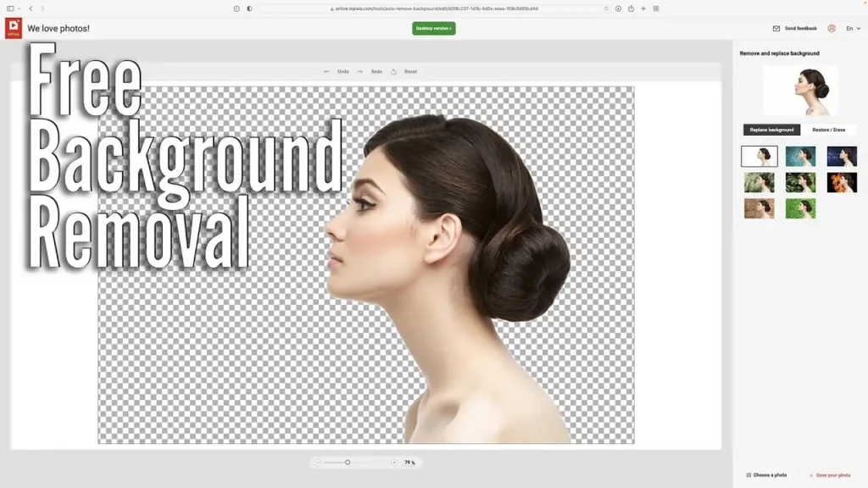
Task: Switch to the Restore / Erase tab
Action: pos(828,130)
